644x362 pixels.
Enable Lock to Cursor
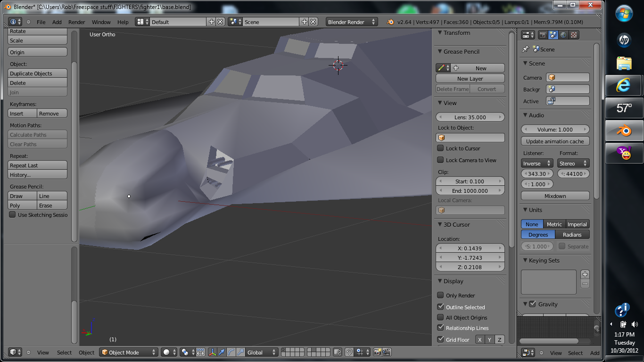tap(440, 148)
